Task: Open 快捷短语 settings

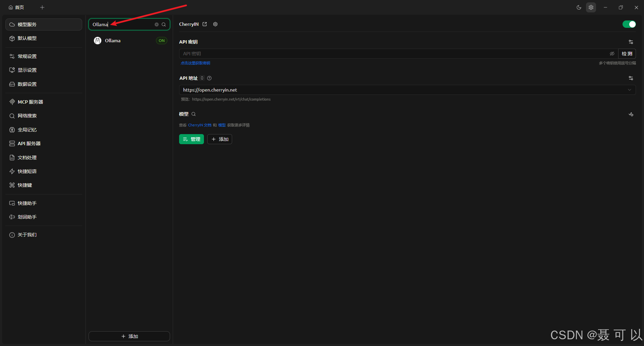Action: pyautogui.click(x=44, y=171)
